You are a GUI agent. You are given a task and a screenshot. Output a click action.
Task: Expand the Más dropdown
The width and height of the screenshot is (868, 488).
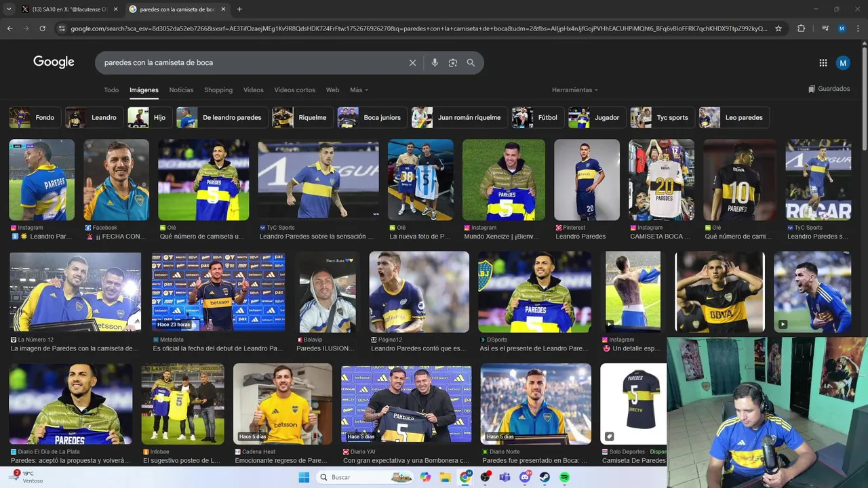(359, 90)
